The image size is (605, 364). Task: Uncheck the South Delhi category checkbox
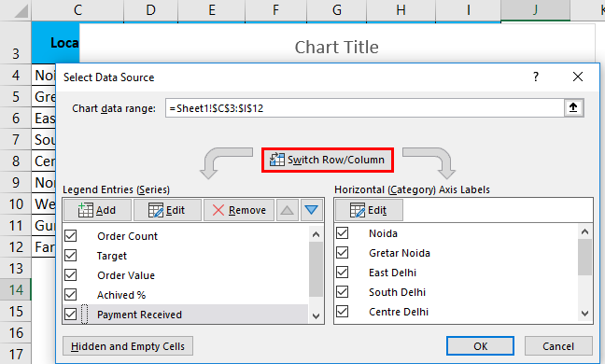click(x=343, y=292)
